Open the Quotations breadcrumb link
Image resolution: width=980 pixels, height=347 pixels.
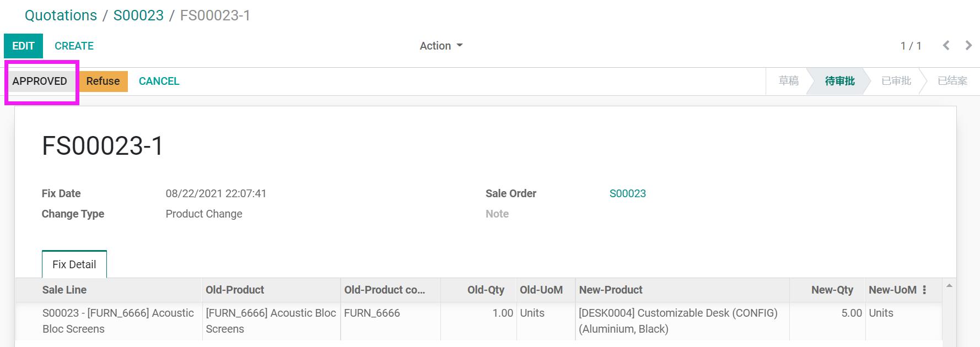(61, 15)
